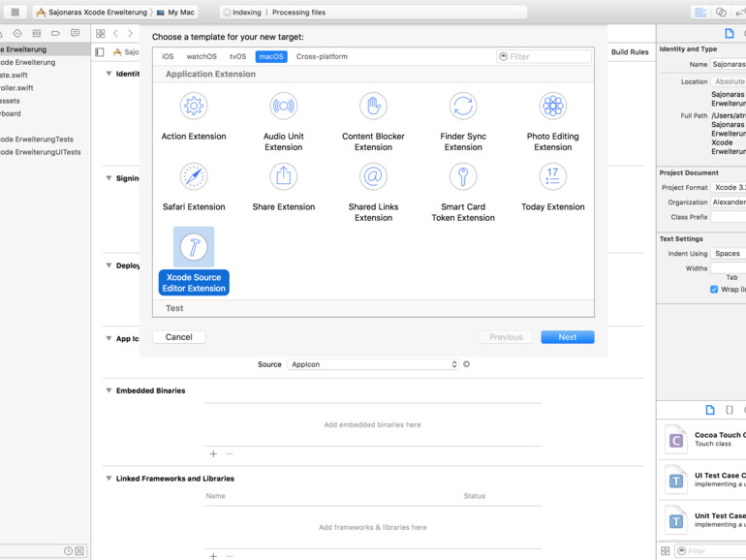Select the Unit Test Case template

[701, 520]
